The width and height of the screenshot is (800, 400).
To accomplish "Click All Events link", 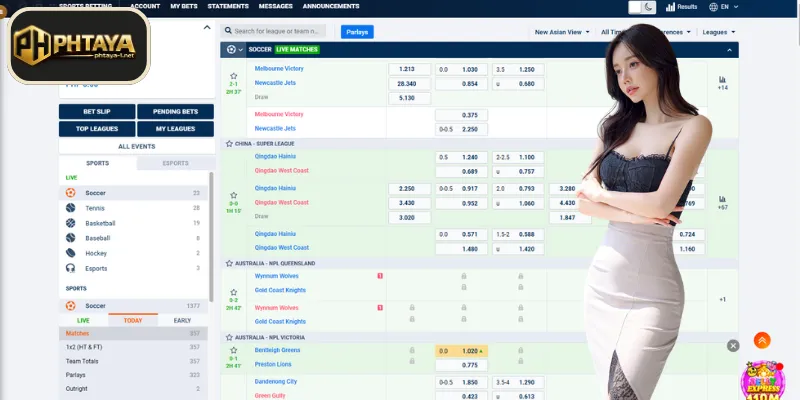I will 136,146.
